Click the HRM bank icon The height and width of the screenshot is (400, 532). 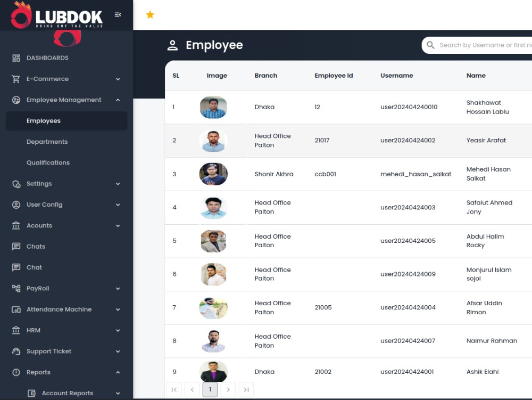click(x=16, y=330)
